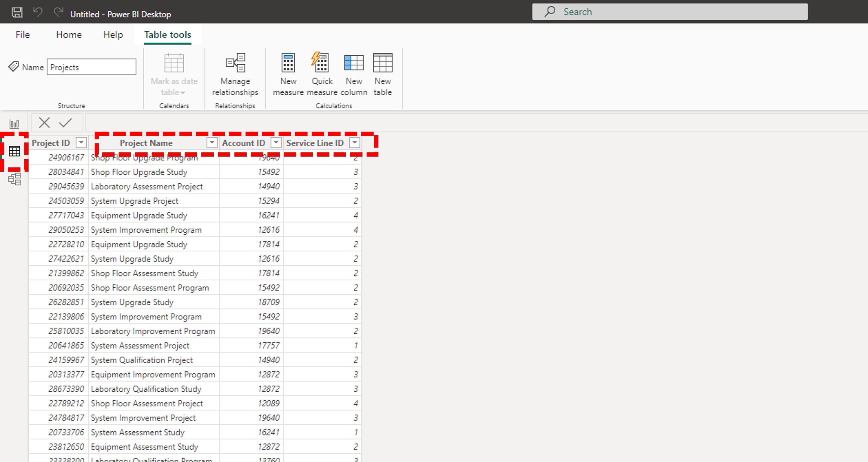Click the table name field showing Projects
This screenshot has width=868, height=462.
click(x=91, y=67)
